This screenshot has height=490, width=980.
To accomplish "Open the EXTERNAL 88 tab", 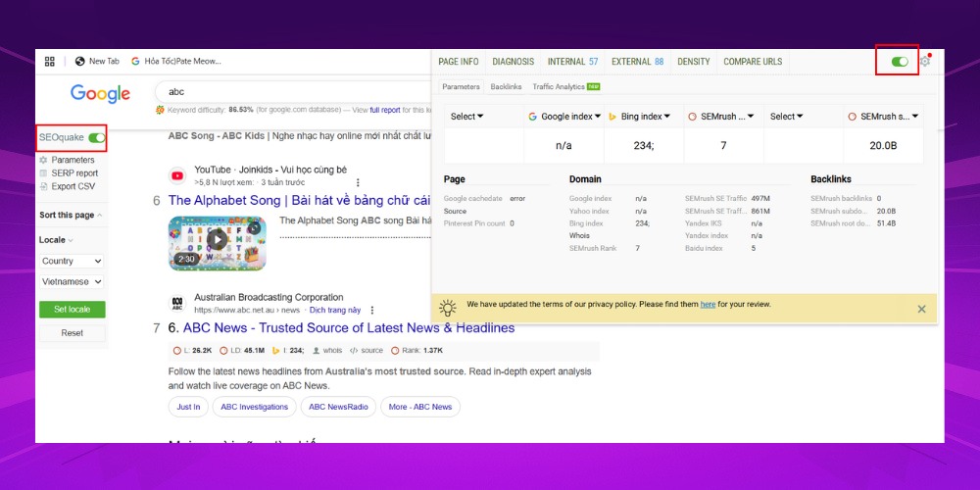I will (638, 61).
